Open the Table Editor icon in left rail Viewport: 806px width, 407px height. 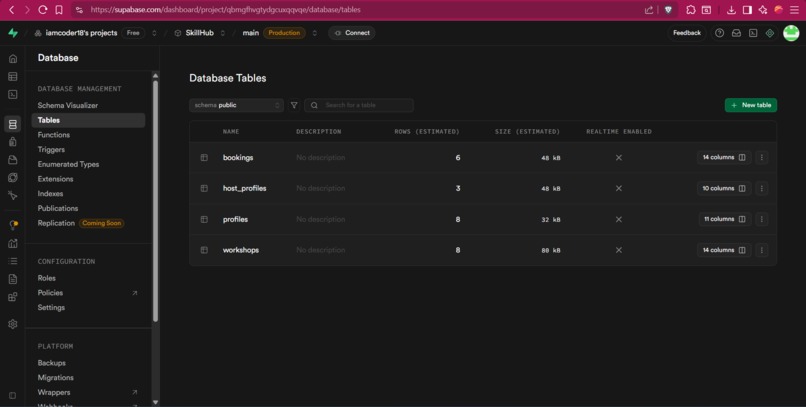pos(13,77)
